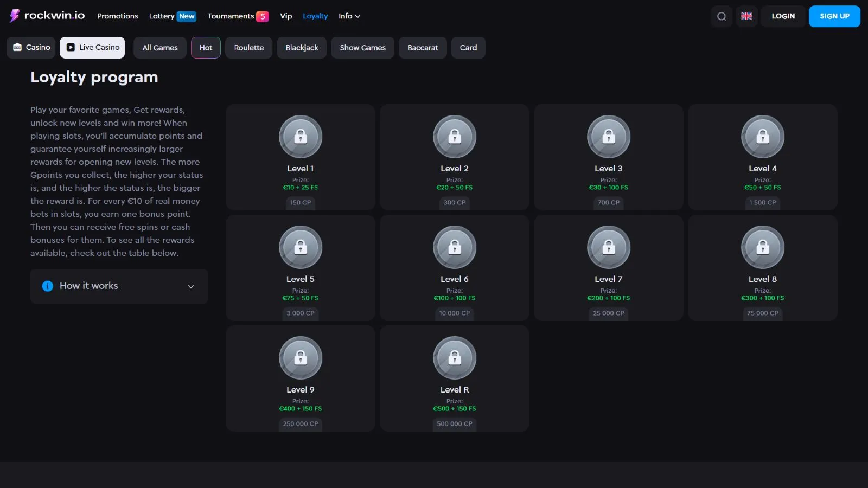Switch to the Casino mode
This screenshot has width=868, height=488.
pyautogui.click(x=31, y=48)
